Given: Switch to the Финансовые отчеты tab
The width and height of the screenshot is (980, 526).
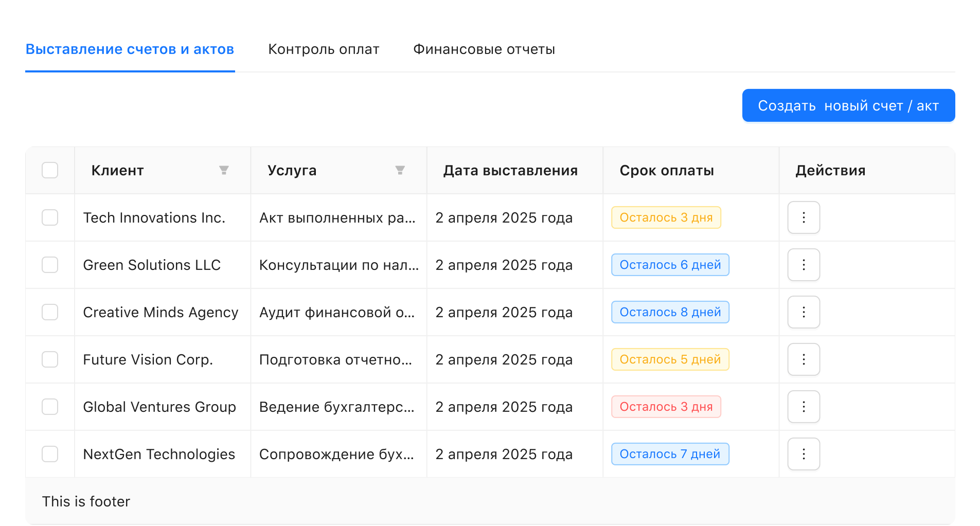Looking at the screenshot, I should point(484,49).
